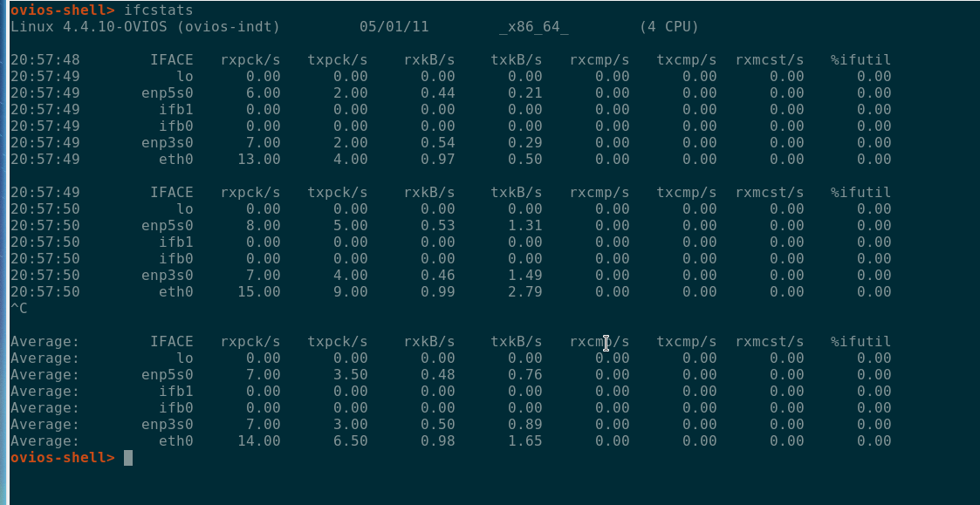Click the 15.00 rxpck/s value for eth0
This screenshot has width=980, height=505.
(x=259, y=292)
